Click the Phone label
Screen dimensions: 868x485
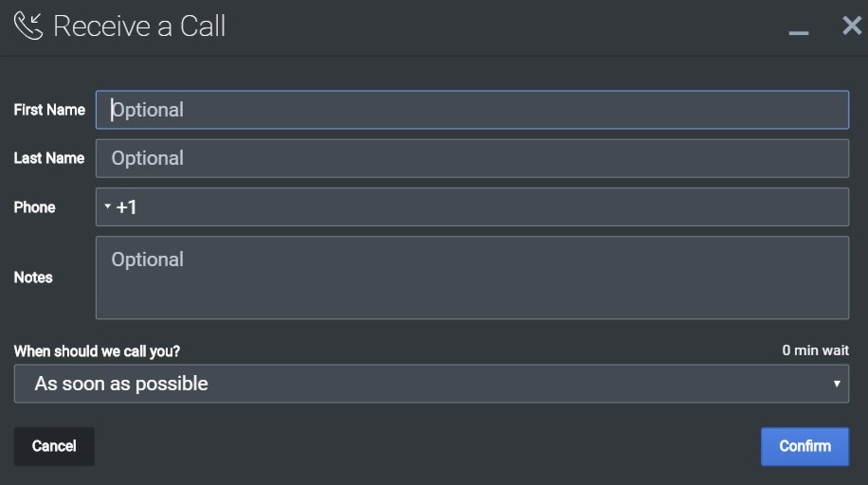pyautogui.click(x=35, y=207)
